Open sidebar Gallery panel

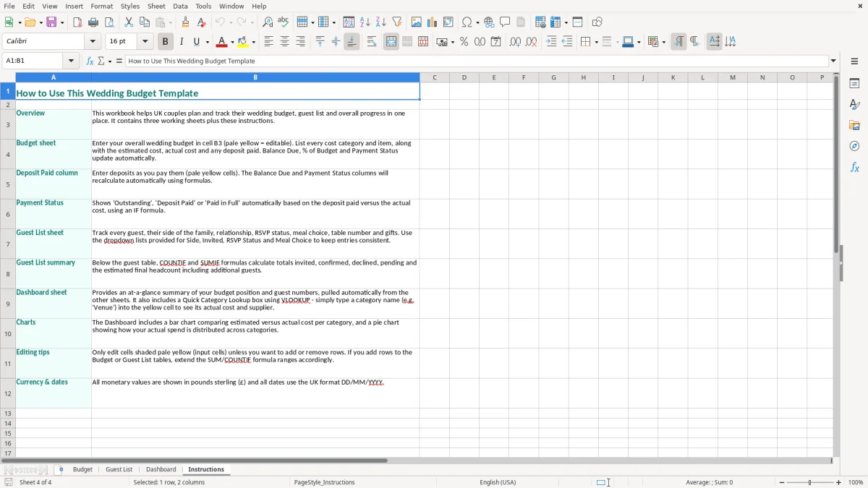[854, 126]
